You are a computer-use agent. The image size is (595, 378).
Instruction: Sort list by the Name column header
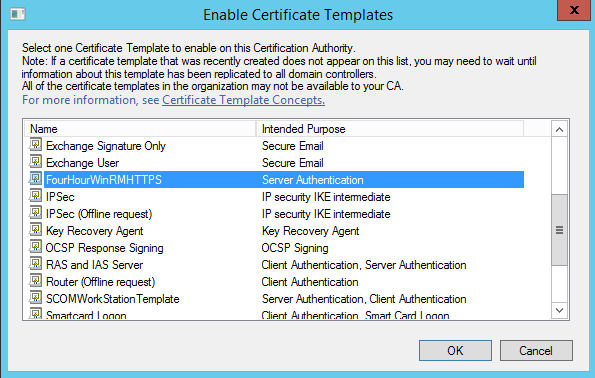click(140, 129)
